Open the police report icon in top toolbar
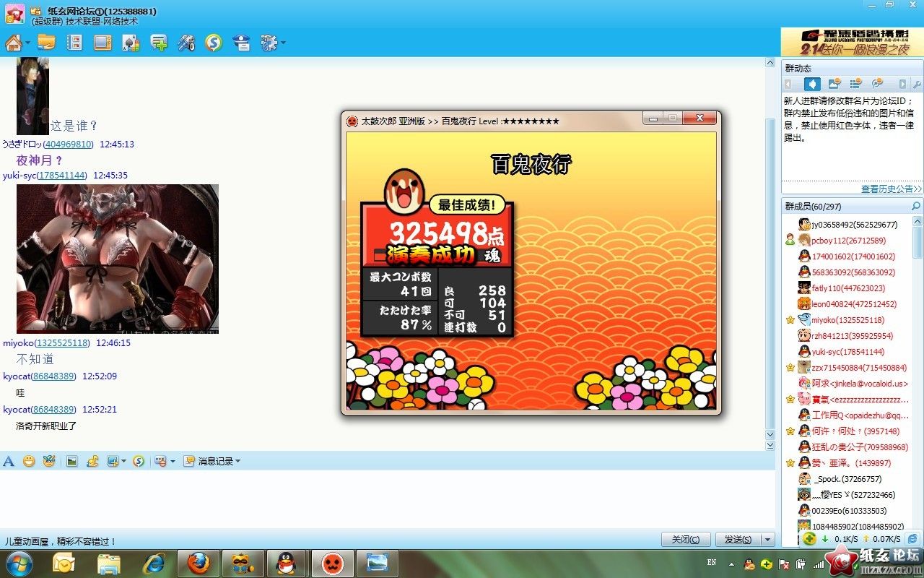 (241, 43)
